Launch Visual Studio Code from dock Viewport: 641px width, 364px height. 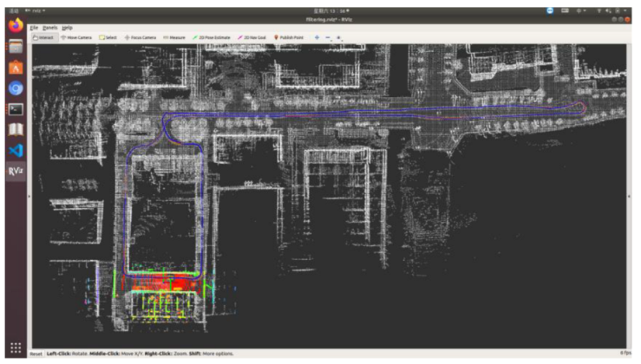15,150
